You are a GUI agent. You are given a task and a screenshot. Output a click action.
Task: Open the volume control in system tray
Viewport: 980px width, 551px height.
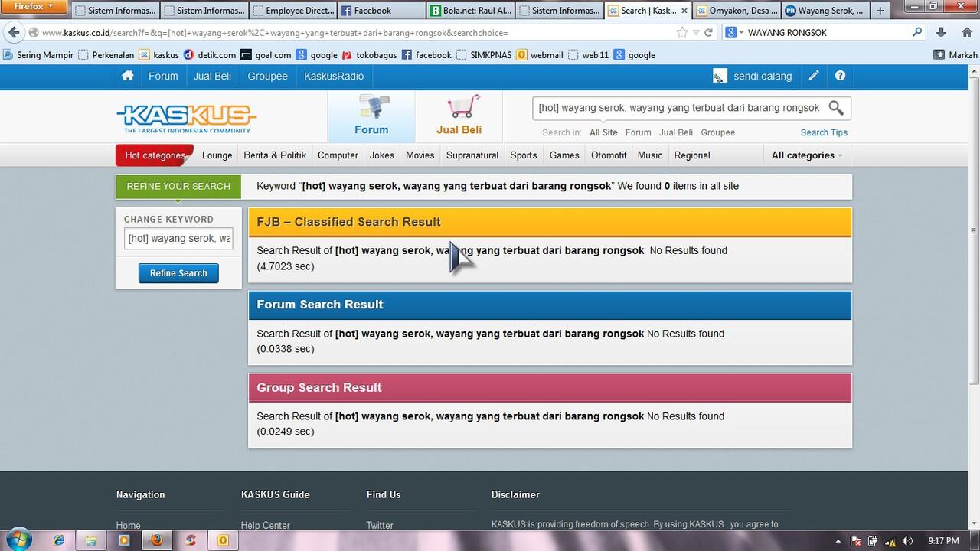pos(907,541)
